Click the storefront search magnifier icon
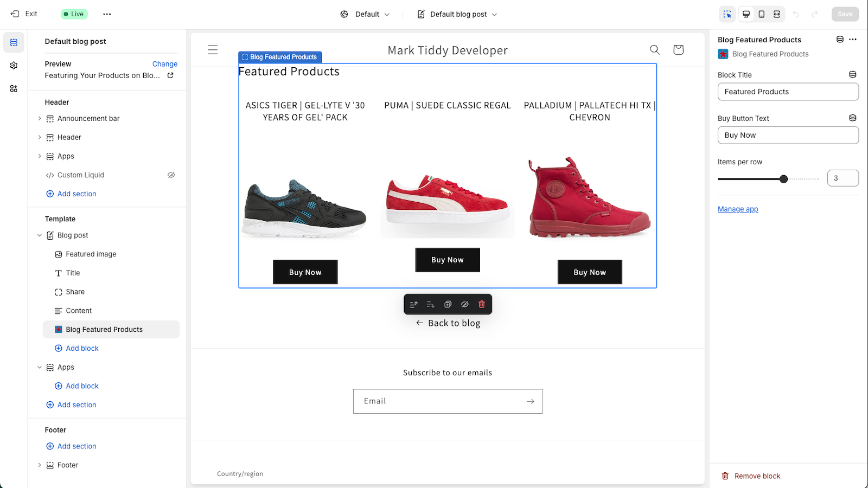The height and width of the screenshot is (488, 868). pyautogui.click(x=655, y=50)
